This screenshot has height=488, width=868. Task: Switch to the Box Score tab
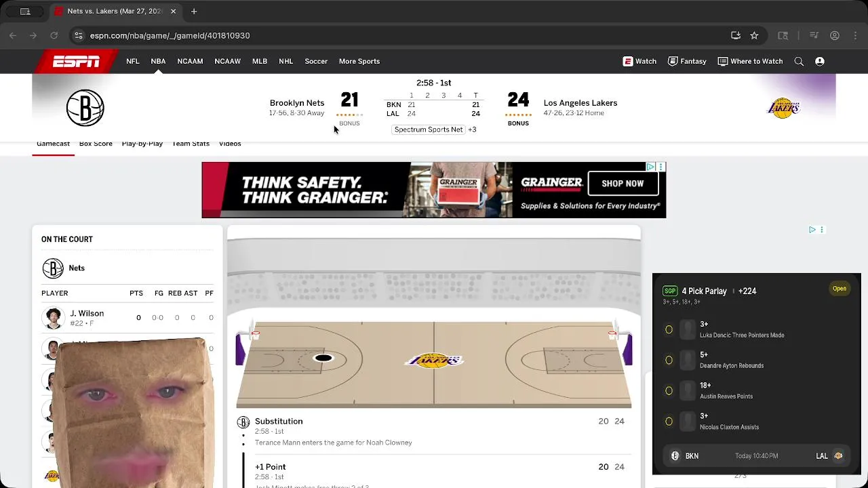96,144
